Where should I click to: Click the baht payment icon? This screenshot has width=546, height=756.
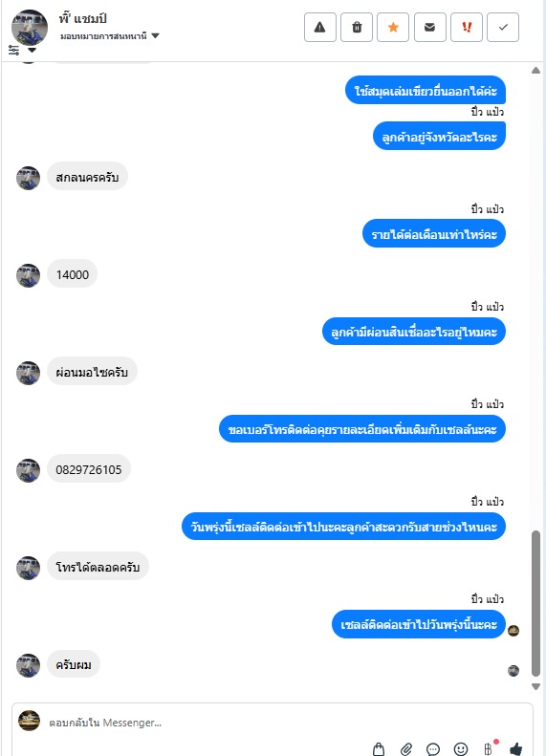[488, 748]
